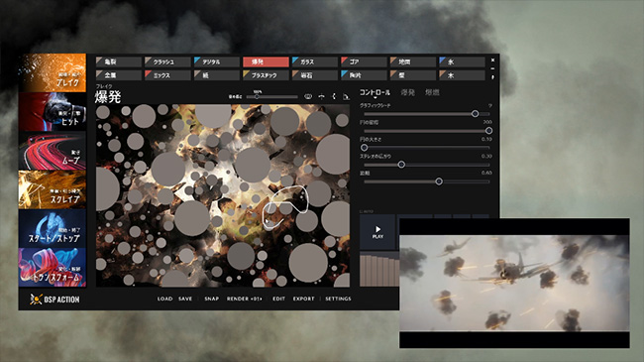The width and height of the screenshot is (644, 362).
Task: Click the pin icon below minimize
Action: pyautogui.click(x=492, y=76)
